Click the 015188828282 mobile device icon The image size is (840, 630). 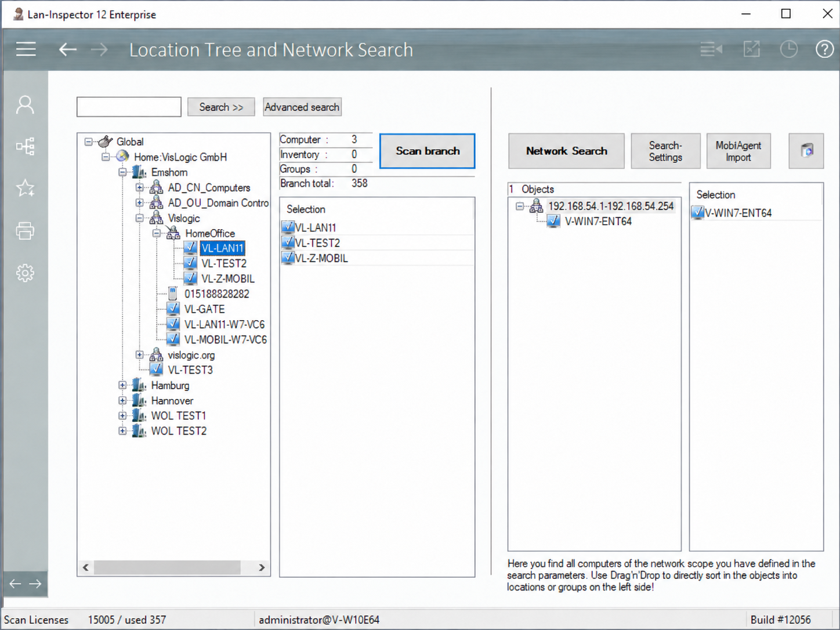click(173, 294)
